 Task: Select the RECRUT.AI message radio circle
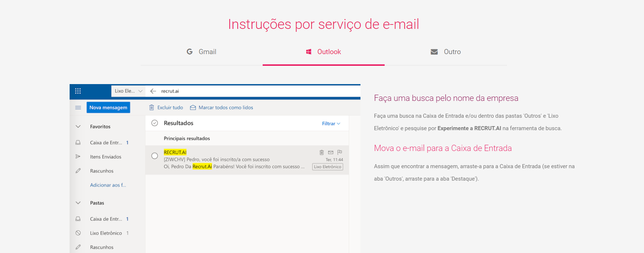coord(155,156)
